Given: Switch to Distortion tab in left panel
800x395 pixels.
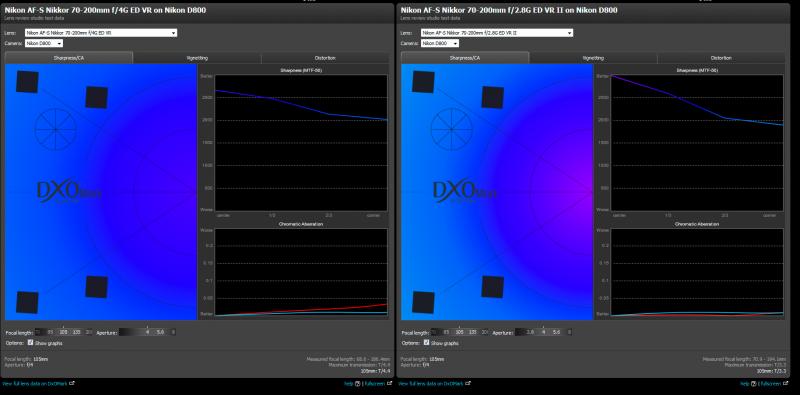Looking at the screenshot, I should coord(325,58).
